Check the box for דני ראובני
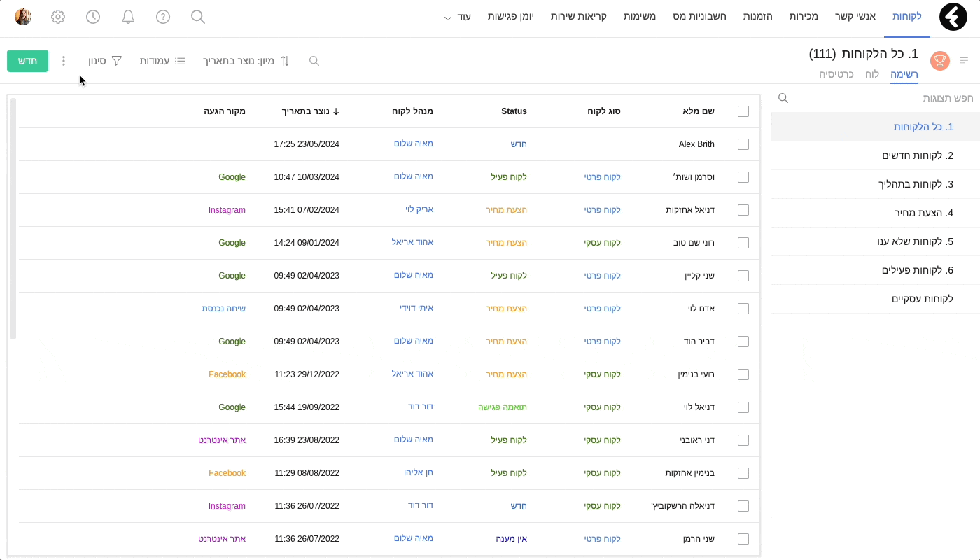The height and width of the screenshot is (560, 980). (743, 440)
